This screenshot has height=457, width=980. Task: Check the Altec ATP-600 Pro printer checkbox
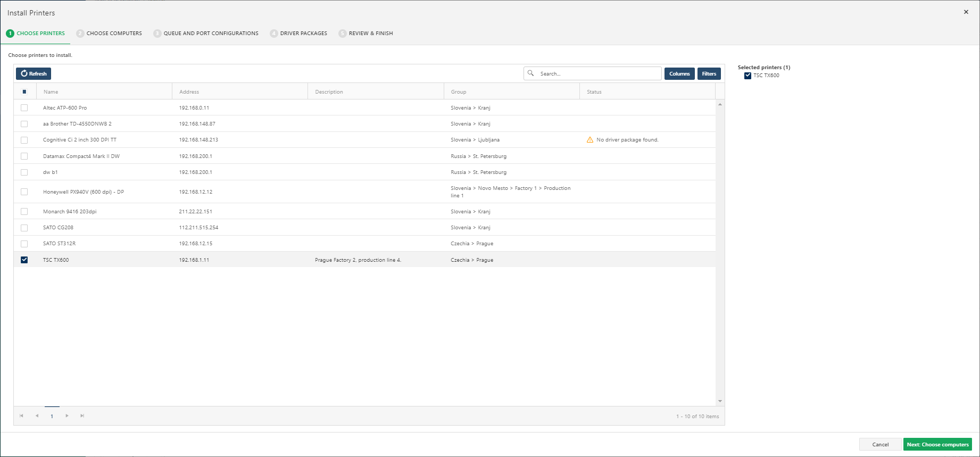[x=24, y=107]
